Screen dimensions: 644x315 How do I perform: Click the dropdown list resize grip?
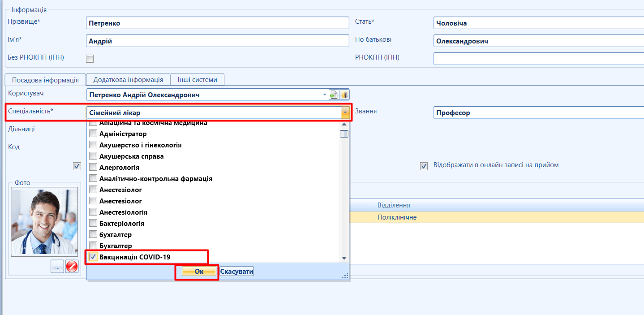[345, 276]
